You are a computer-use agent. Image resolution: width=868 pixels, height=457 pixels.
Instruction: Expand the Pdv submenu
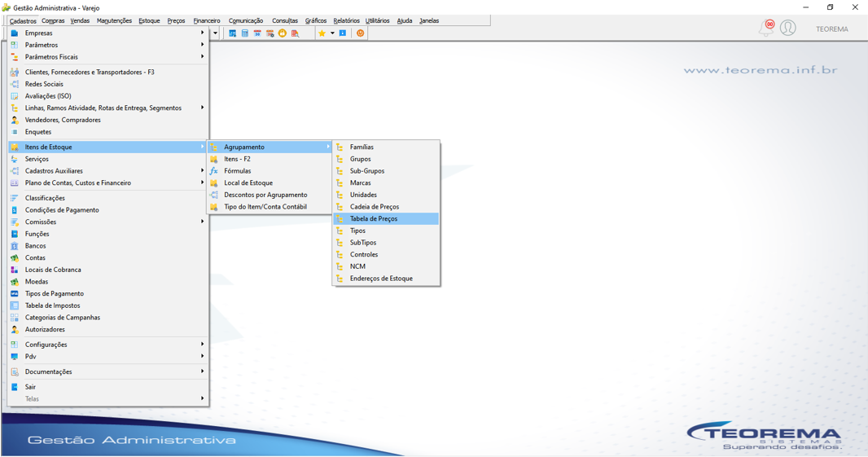tap(108, 357)
